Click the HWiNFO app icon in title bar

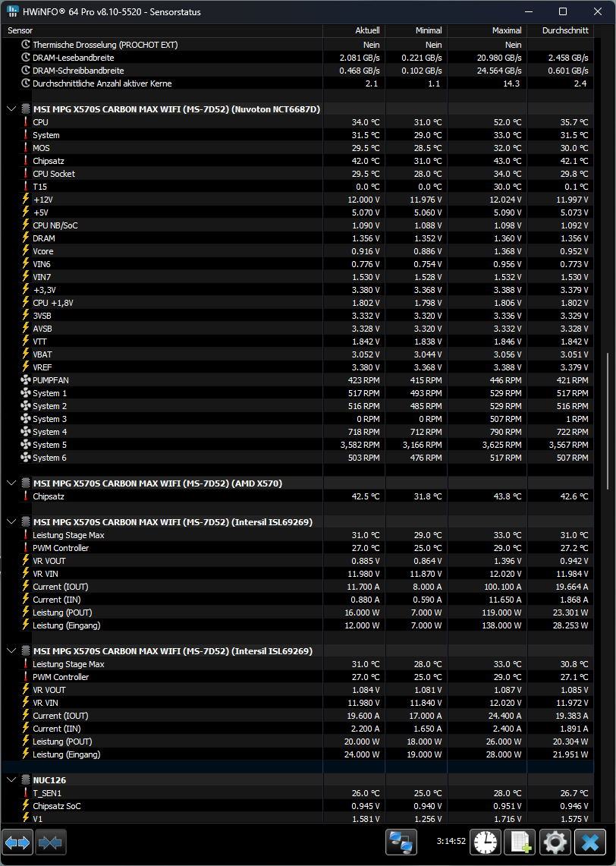[12, 11]
